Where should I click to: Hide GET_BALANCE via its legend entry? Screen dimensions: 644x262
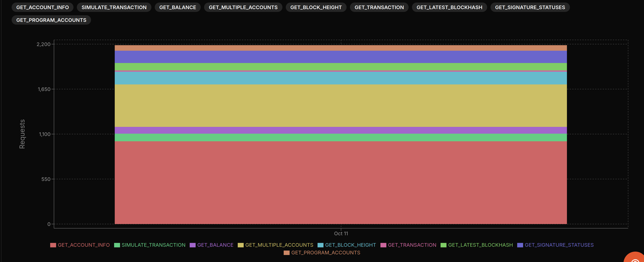pos(215,245)
